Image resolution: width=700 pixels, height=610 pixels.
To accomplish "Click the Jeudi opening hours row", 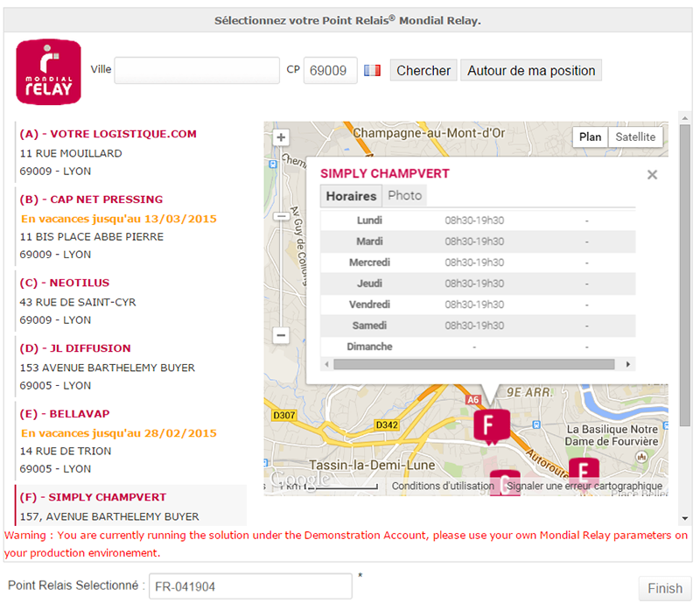I will [478, 284].
